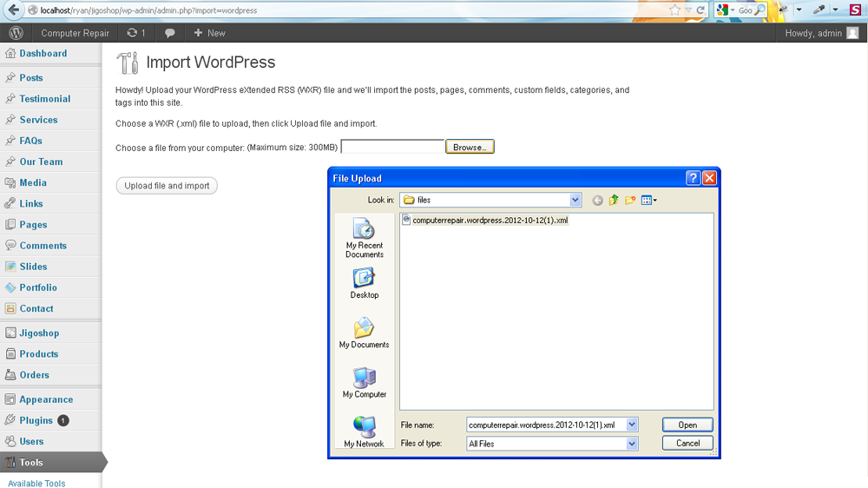Open My Computer in dialog sidebar
Screen dimensions: 868x488
coord(364,383)
